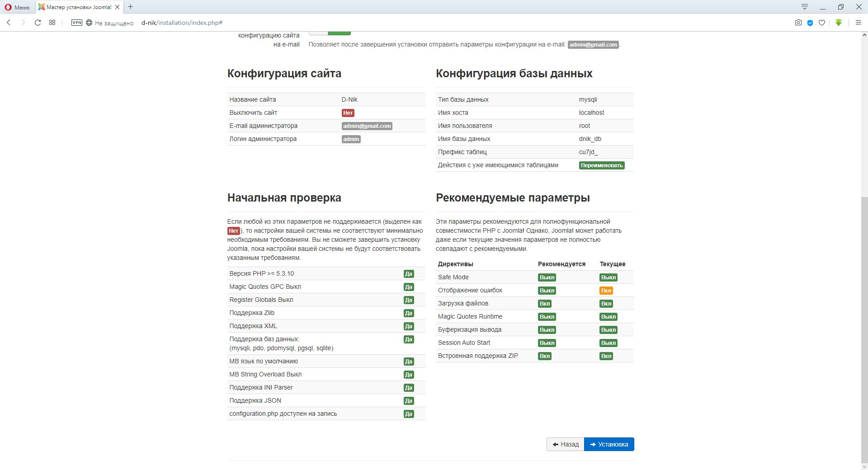Click the Текущее column header

click(613, 264)
